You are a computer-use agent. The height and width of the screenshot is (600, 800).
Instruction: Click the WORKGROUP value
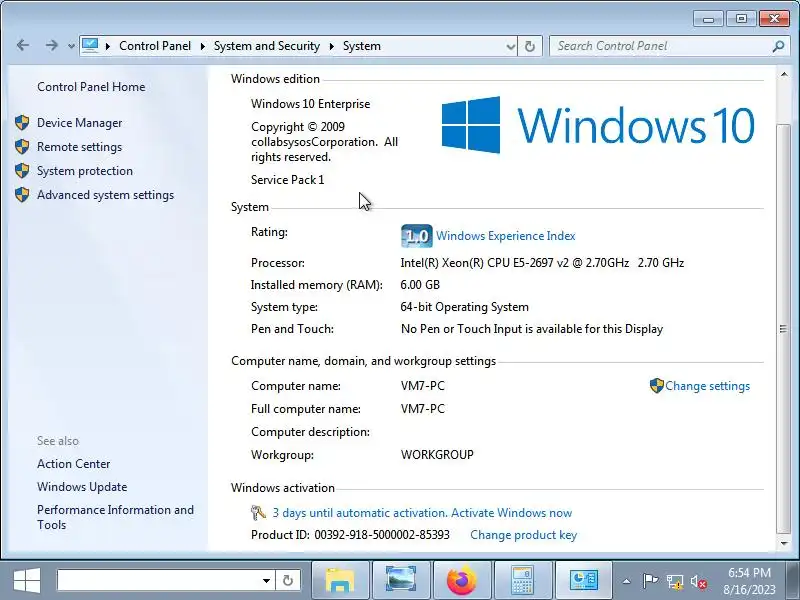pyautogui.click(x=437, y=455)
